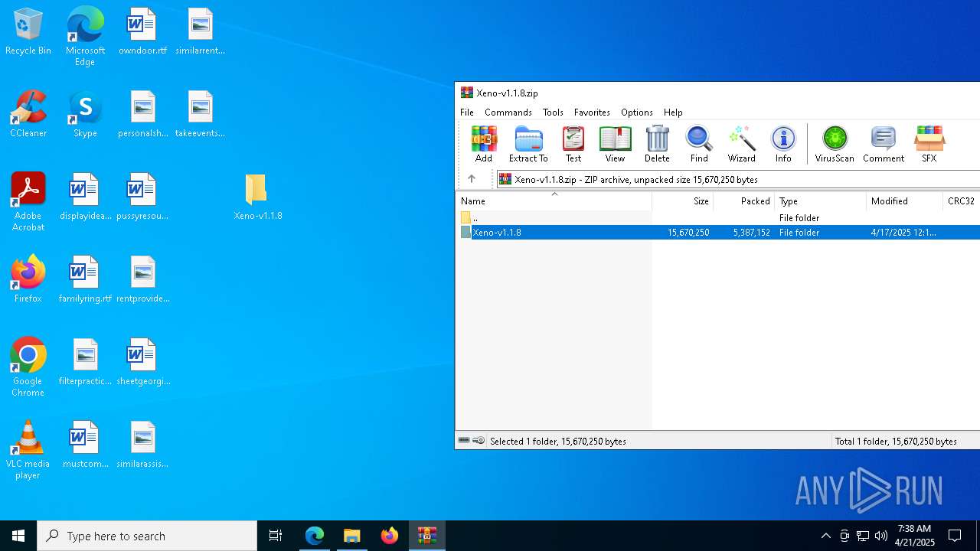Open the Tools menu
The width and height of the screenshot is (980, 551).
553,112
